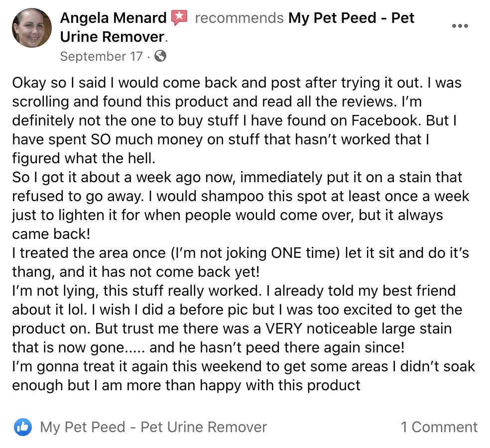Click the globe public audience icon

160,56
